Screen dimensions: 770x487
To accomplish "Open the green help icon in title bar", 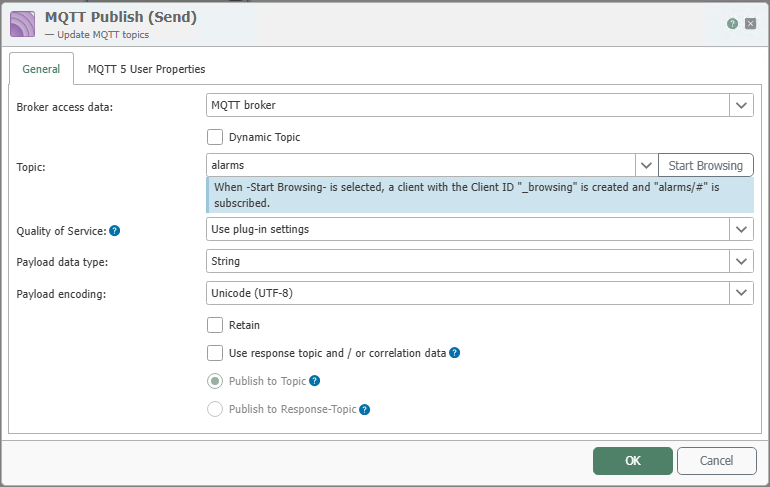I will point(732,24).
